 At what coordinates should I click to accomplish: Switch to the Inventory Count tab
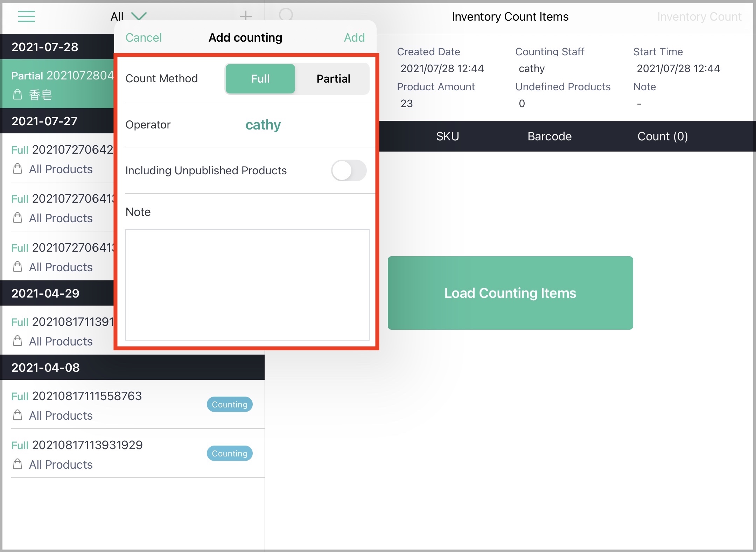click(x=699, y=16)
